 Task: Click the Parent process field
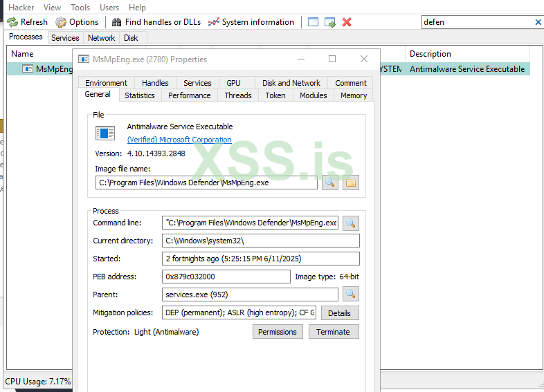(x=250, y=295)
